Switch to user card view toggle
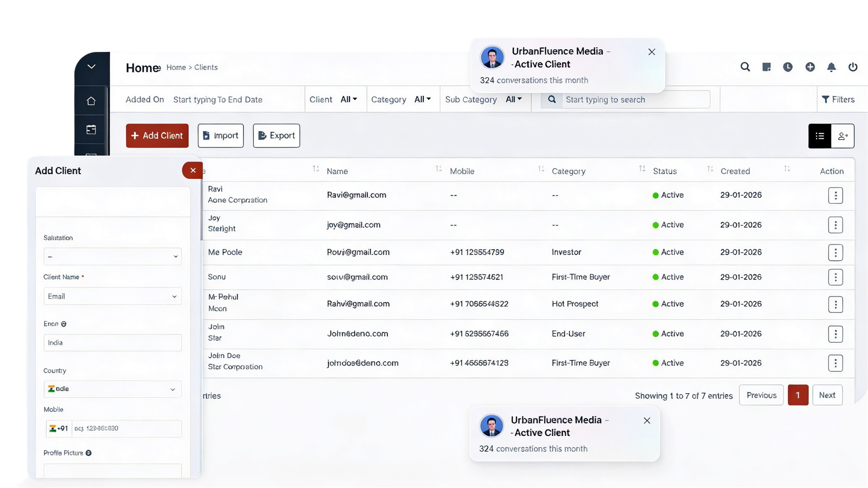This screenshot has width=868, height=488. (x=843, y=136)
